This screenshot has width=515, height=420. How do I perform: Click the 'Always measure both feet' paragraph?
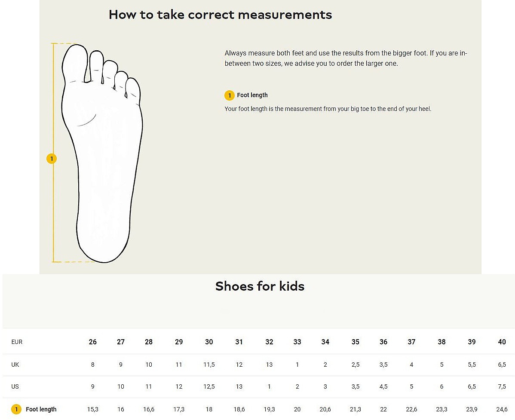point(346,58)
